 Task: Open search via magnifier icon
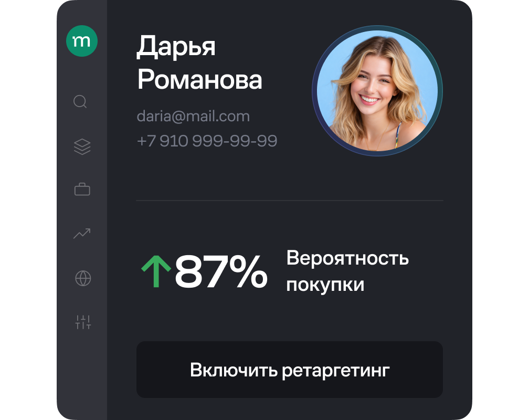click(80, 102)
